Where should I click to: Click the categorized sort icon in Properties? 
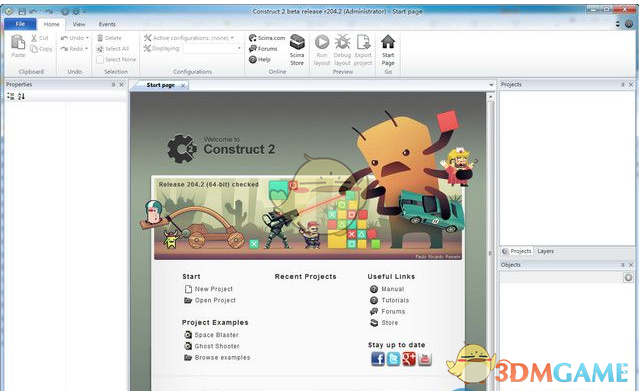coord(11,96)
